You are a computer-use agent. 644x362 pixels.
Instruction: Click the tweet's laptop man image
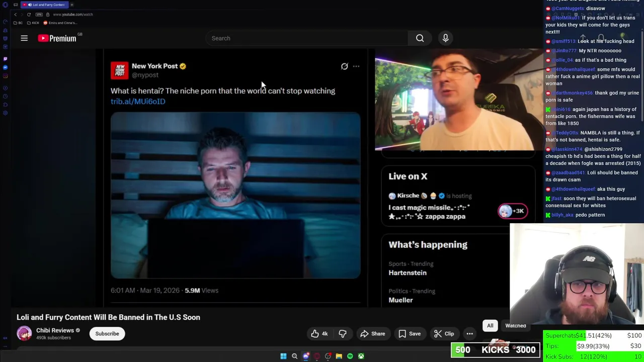(x=235, y=196)
